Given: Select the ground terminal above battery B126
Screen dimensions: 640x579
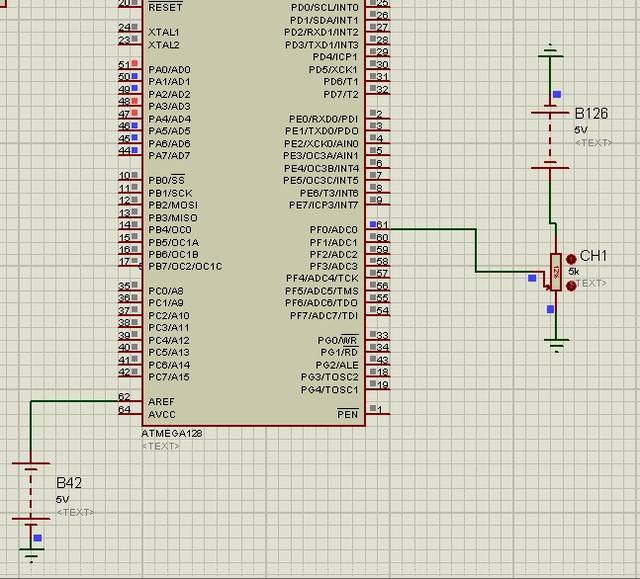Looking at the screenshot, I should click(550, 52).
